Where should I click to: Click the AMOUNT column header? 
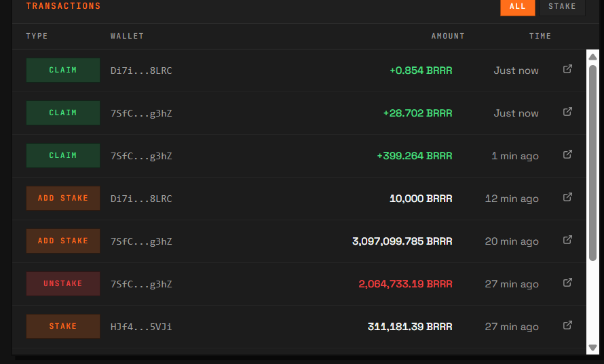coord(448,36)
